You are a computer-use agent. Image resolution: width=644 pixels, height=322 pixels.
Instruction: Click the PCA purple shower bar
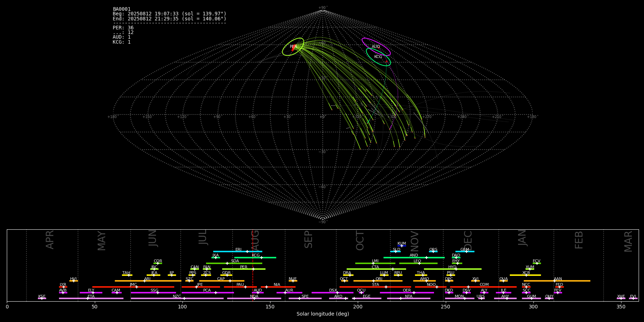point(208,293)
